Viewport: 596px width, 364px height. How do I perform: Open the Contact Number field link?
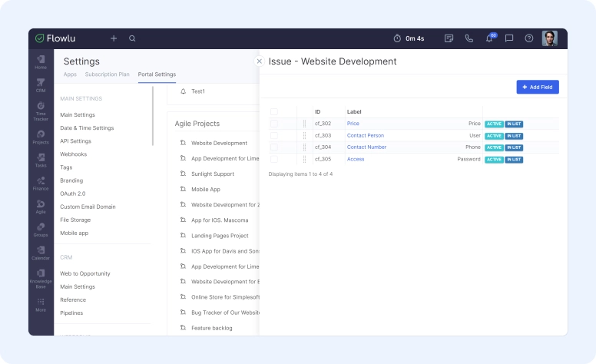coord(366,147)
